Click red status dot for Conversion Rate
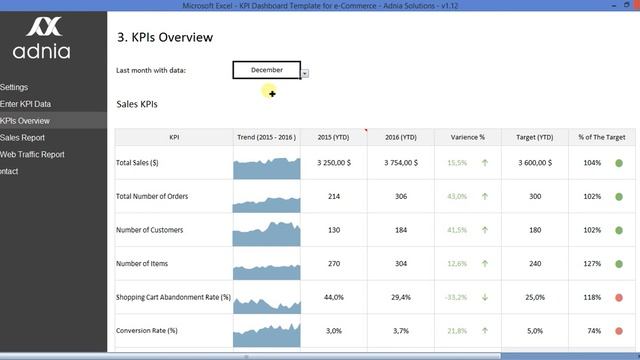Image resolution: width=640 pixels, height=360 pixels. 619,331
